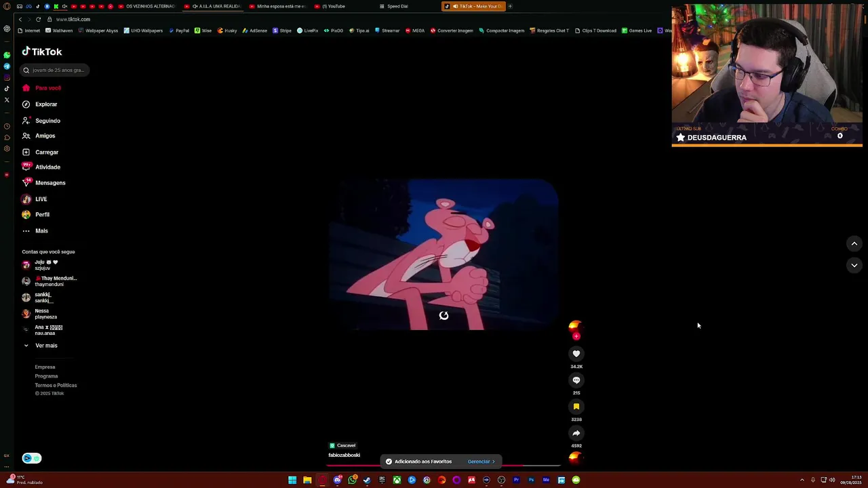Open the Mais options menu

[x=35, y=231]
